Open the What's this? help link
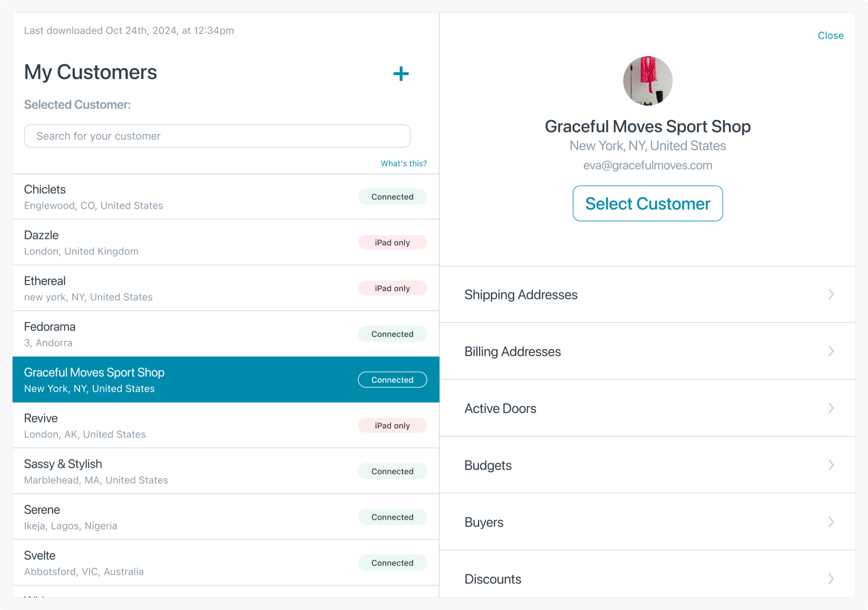The width and height of the screenshot is (868, 610). (x=403, y=163)
